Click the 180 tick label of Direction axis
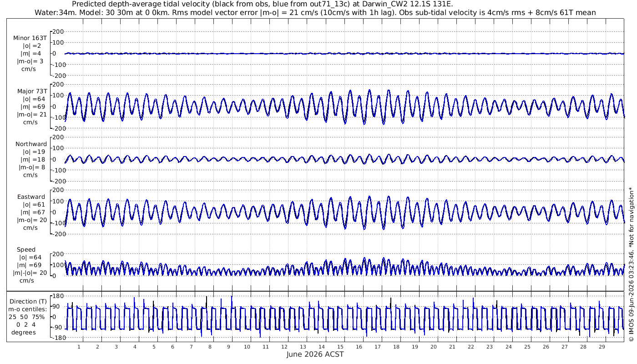Screen dimensions: 637x364 57,296
